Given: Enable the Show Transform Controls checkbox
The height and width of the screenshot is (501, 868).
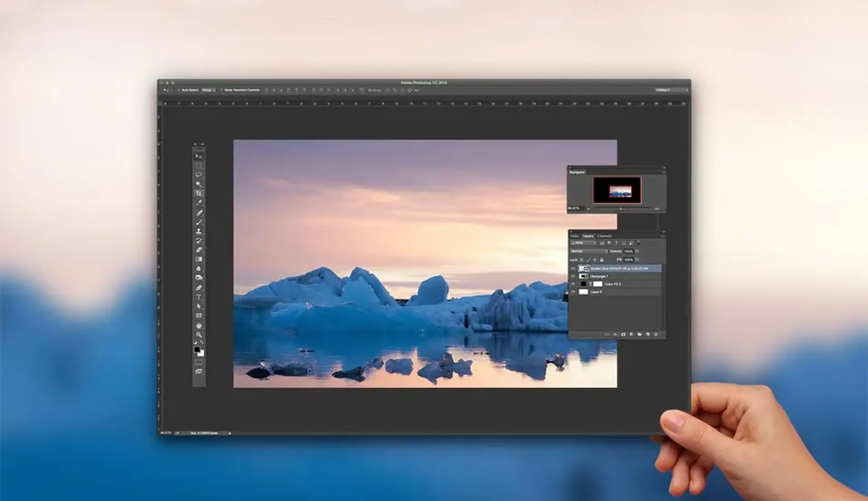Looking at the screenshot, I should (x=222, y=90).
